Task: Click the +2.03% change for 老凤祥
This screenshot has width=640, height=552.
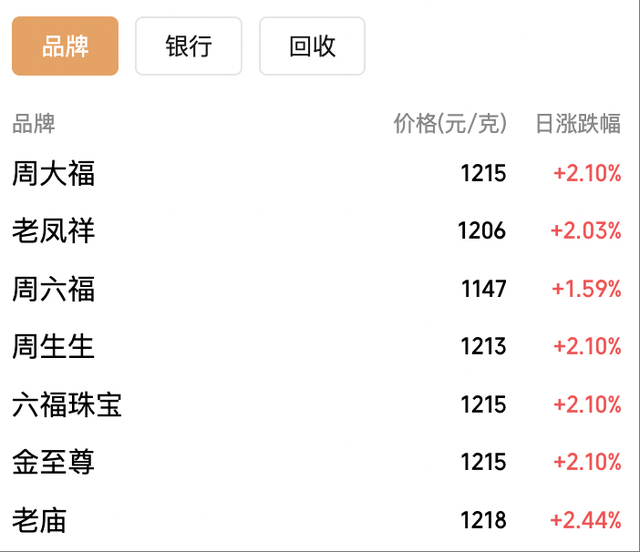Action: coord(586,232)
